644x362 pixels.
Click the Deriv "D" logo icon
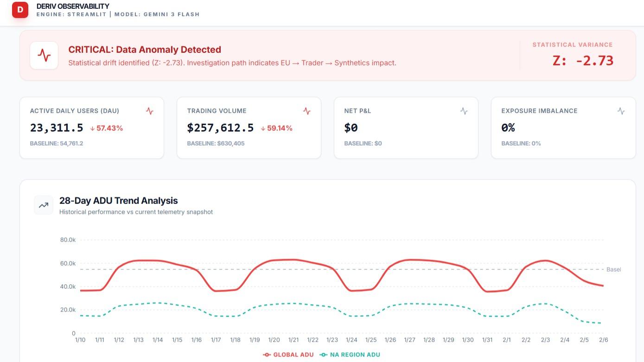pyautogui.click(x=20, y=10)
